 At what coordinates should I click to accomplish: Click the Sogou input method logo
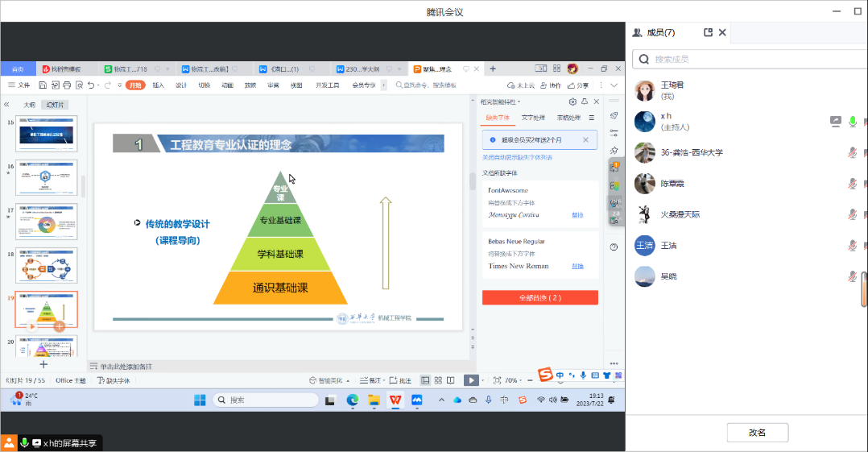[x=545, y=375]
